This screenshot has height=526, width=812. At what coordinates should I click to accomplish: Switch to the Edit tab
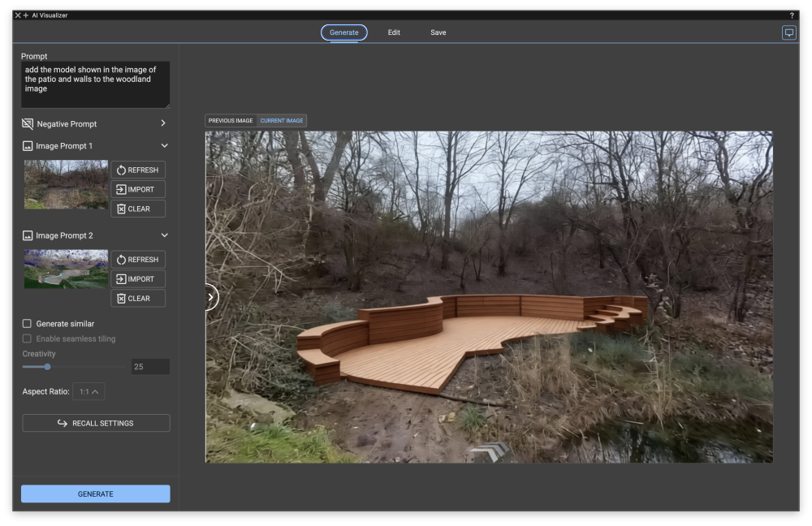[394, 32]
